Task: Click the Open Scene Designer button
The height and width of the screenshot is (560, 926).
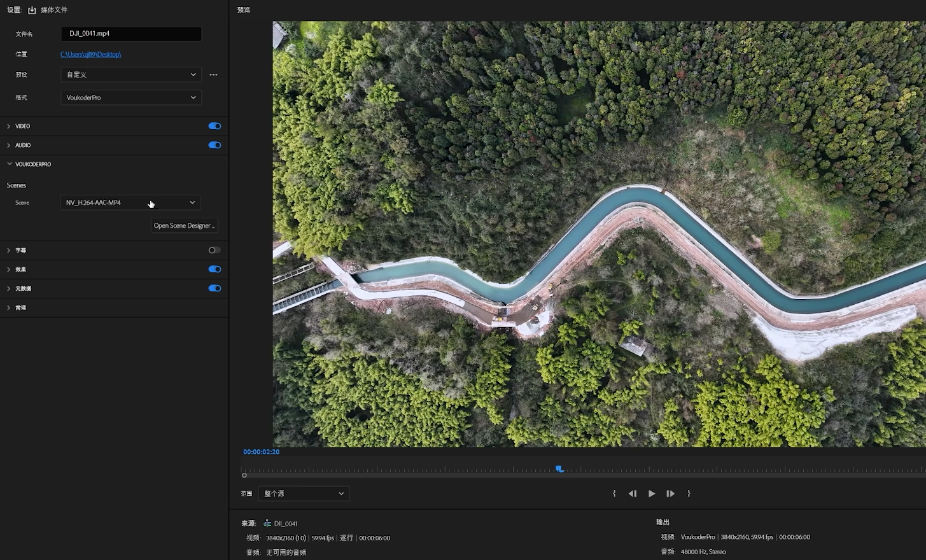Action: pyautogui.click(x=185, y=225)
